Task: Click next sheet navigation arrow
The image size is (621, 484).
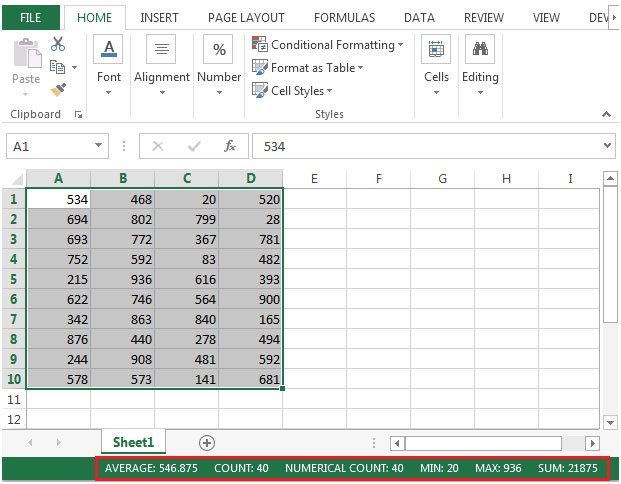Action: pos(59,442)
